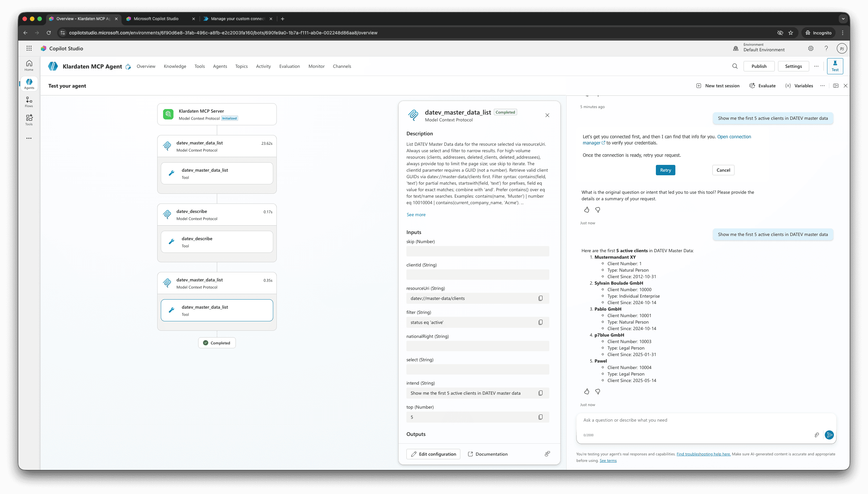Switch to the Overview tab

pos(146,66)
